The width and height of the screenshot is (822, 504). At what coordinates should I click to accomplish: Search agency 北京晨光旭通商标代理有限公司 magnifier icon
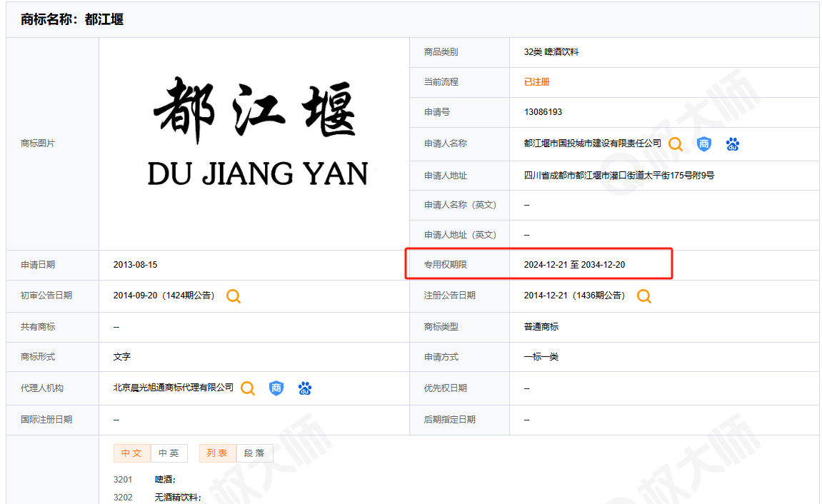click(247, 388)
